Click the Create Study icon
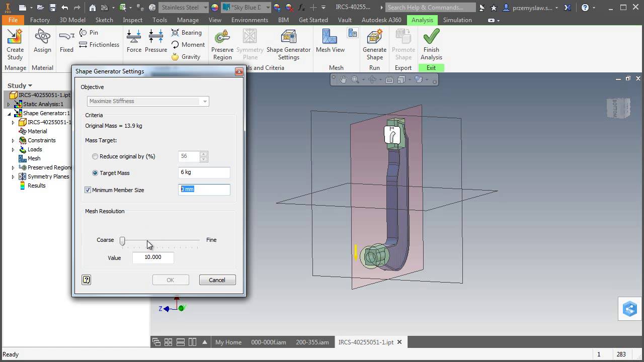This screenshot has width=644, height=362. [x=15, y=44]
